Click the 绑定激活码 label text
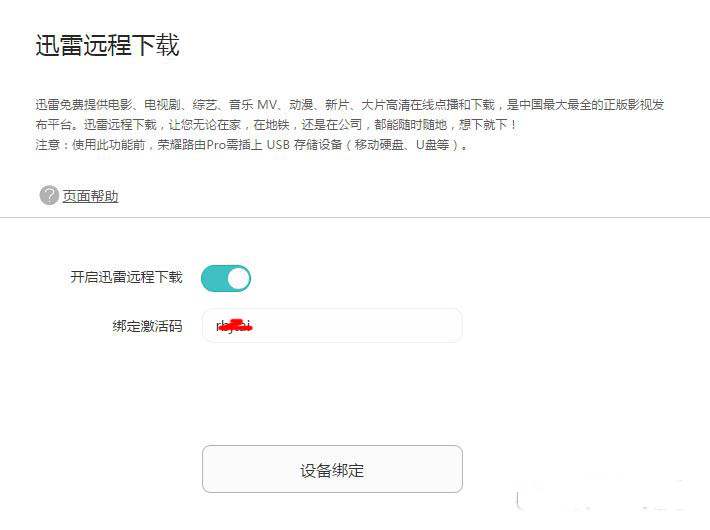Screen dimensions: 710x530 coord(147,326)
